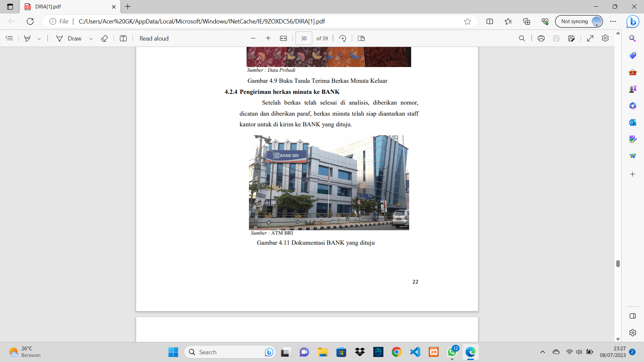
Task: Click the vertical scrollbar thumb
Action: pos(618,263)
